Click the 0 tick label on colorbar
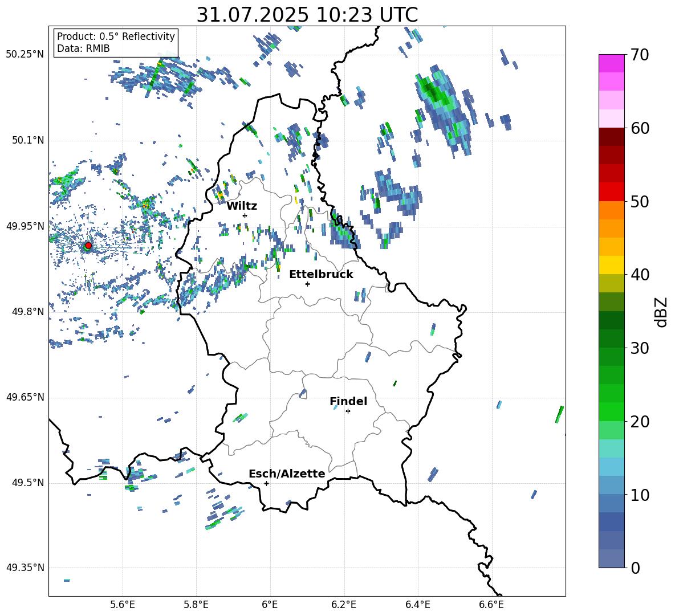675x616 pixels. point(635,568)
